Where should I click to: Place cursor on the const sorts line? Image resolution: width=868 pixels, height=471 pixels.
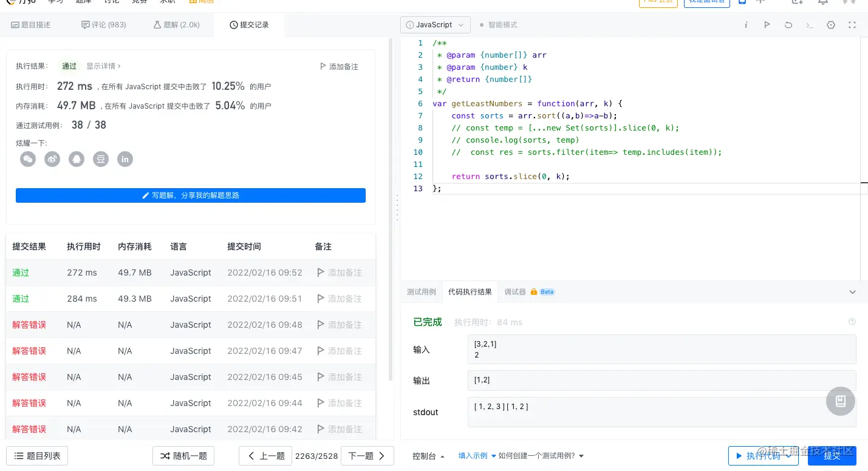click(x=535, y=116)
